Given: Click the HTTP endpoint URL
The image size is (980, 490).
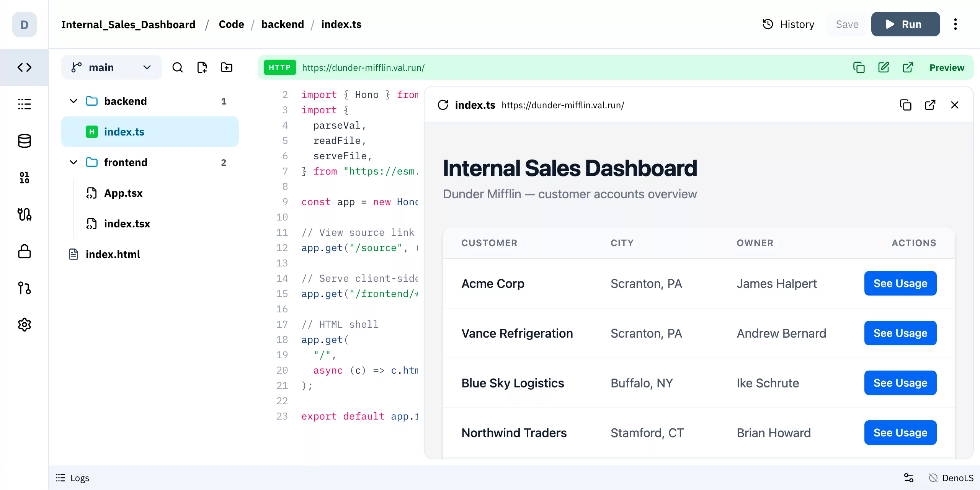Looking at the screenshot, I should pos(363,67).
